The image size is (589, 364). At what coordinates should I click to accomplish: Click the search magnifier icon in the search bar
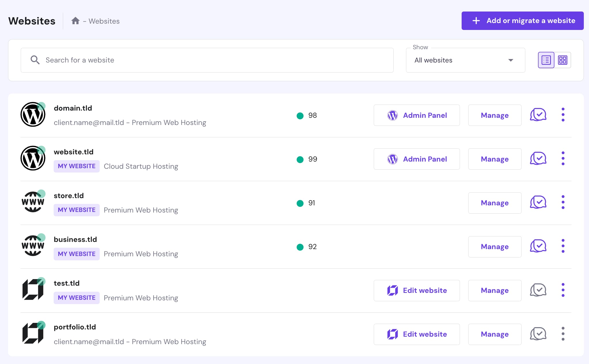(x=35, y=60)
